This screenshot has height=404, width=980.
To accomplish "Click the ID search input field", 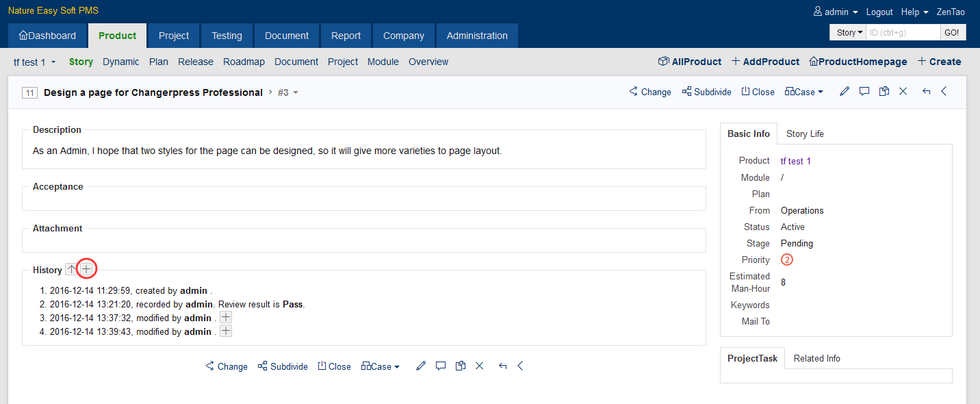I will pyautogui.click(x=903, y=32).
